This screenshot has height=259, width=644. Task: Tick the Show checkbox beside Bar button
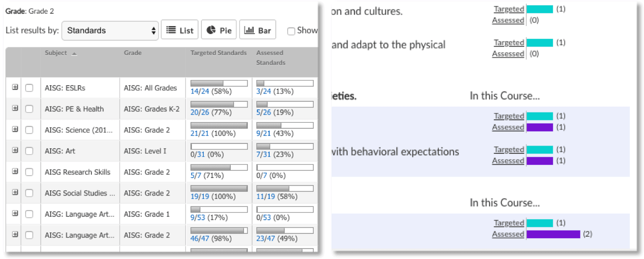tap(291, 31)
